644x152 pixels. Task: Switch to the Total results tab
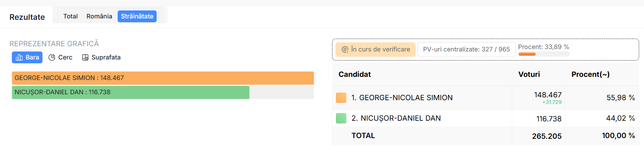pyautogui.click(x=70, y=16)
